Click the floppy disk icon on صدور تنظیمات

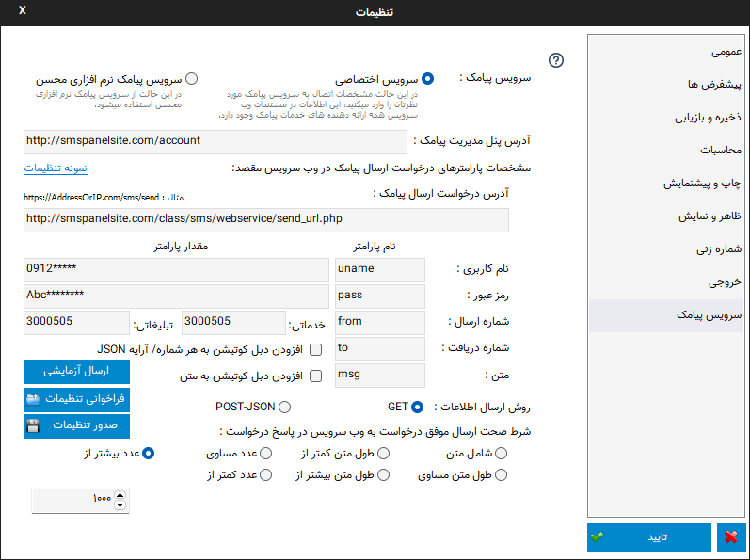coord(33,425)
